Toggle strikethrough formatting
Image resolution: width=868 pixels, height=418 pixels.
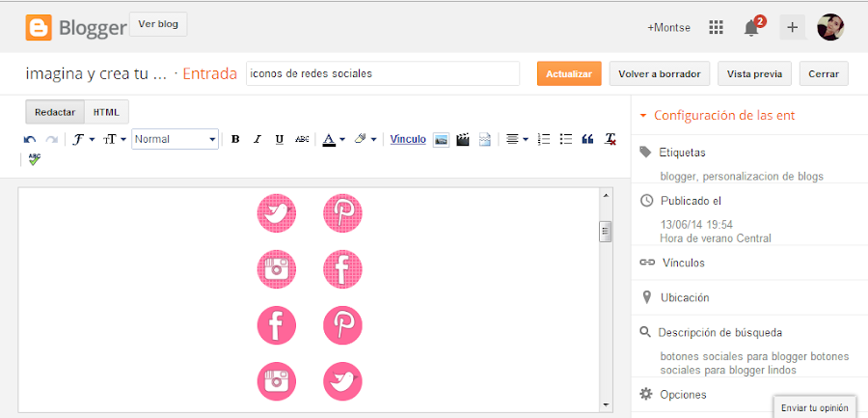pyautogui.click(x=302, y=139)
